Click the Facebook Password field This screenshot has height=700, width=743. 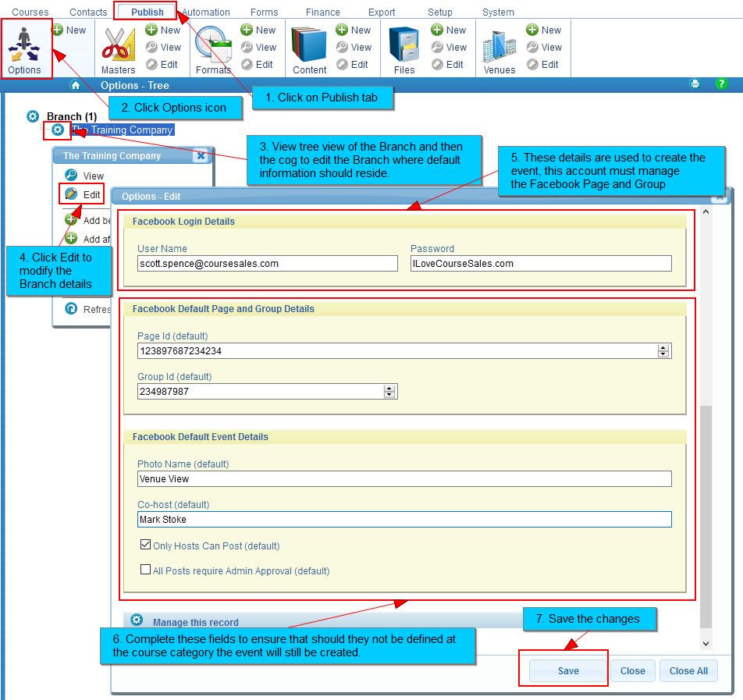[541, 264]
